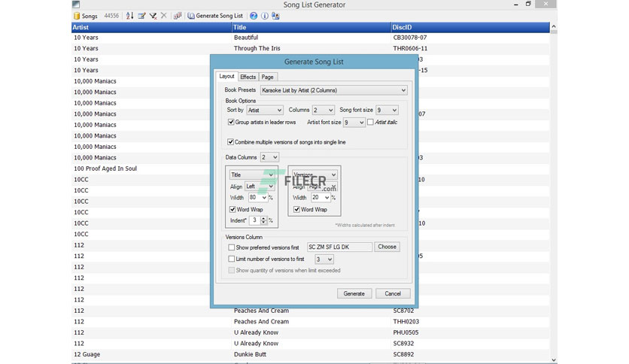Screen dimensions: 629x364
Task: Open the Title data column dropdown
Action: (x=252, y=174)
